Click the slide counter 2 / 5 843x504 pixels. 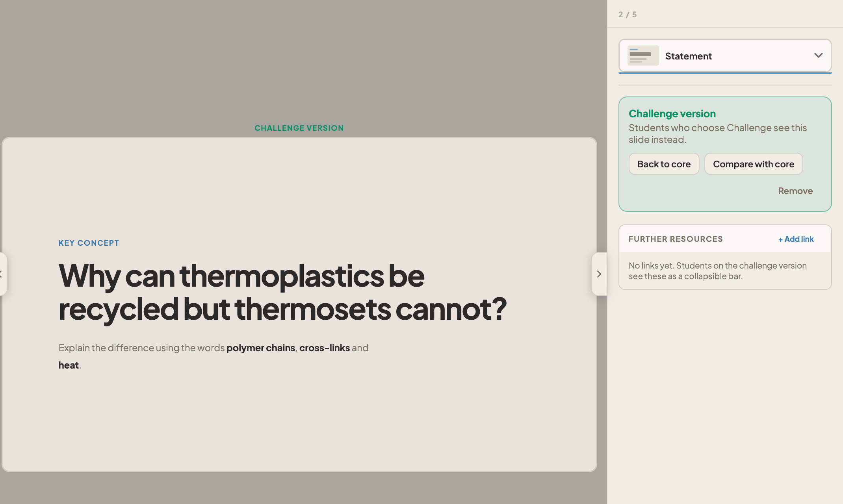coord(627,15)
